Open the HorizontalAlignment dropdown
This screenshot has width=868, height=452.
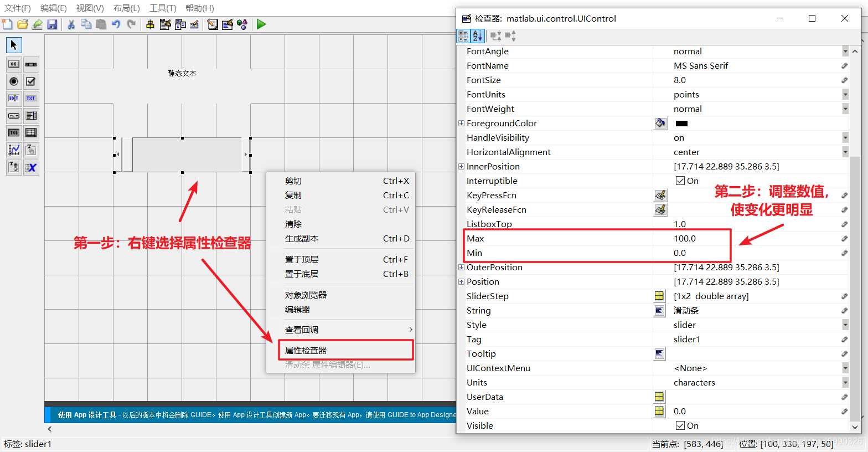[845, 152]
